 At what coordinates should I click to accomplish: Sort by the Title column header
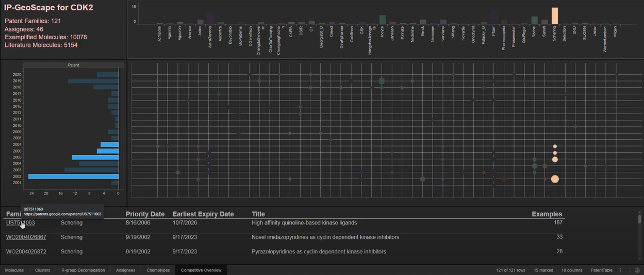click(x=258, y=214)
